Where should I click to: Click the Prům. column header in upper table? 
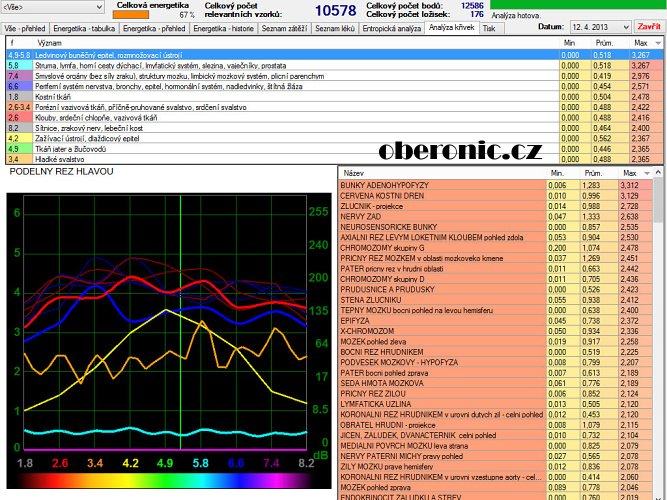tap(603, 43)
